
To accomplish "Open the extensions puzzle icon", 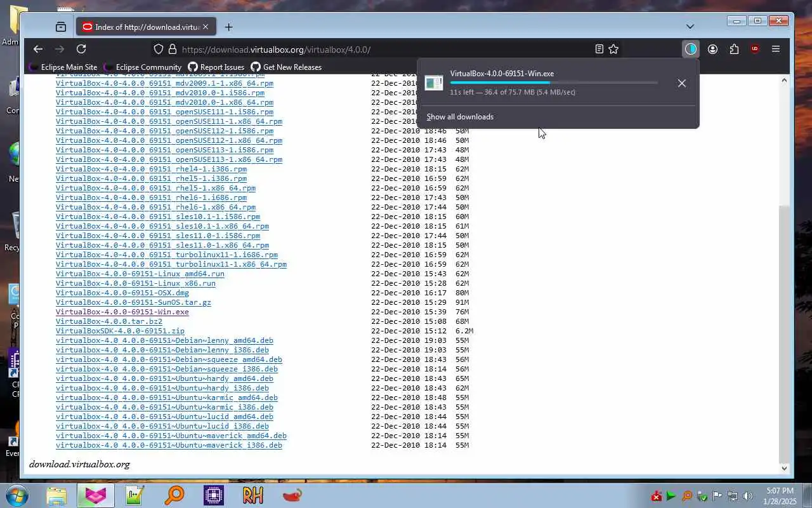I will coord(734,49).
